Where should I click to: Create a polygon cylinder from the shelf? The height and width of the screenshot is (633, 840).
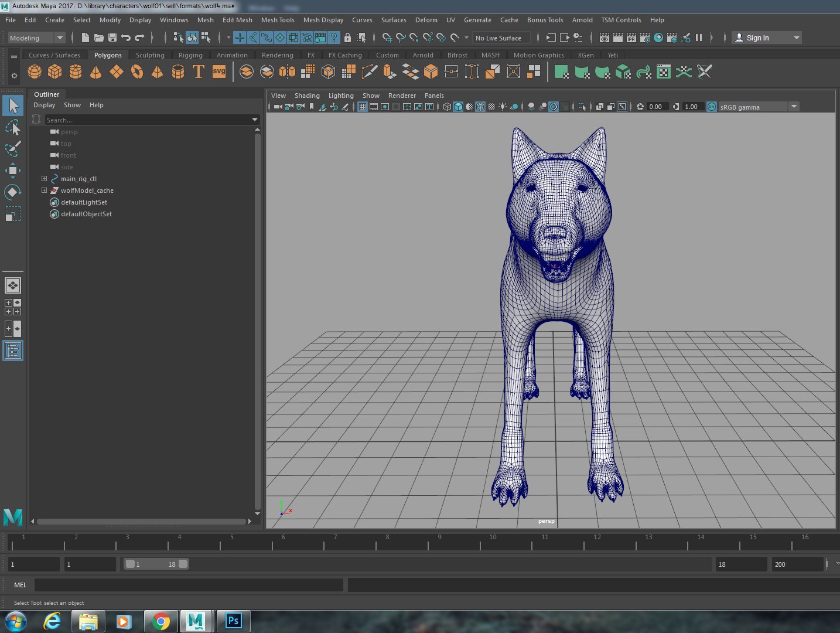pos(76,72)
